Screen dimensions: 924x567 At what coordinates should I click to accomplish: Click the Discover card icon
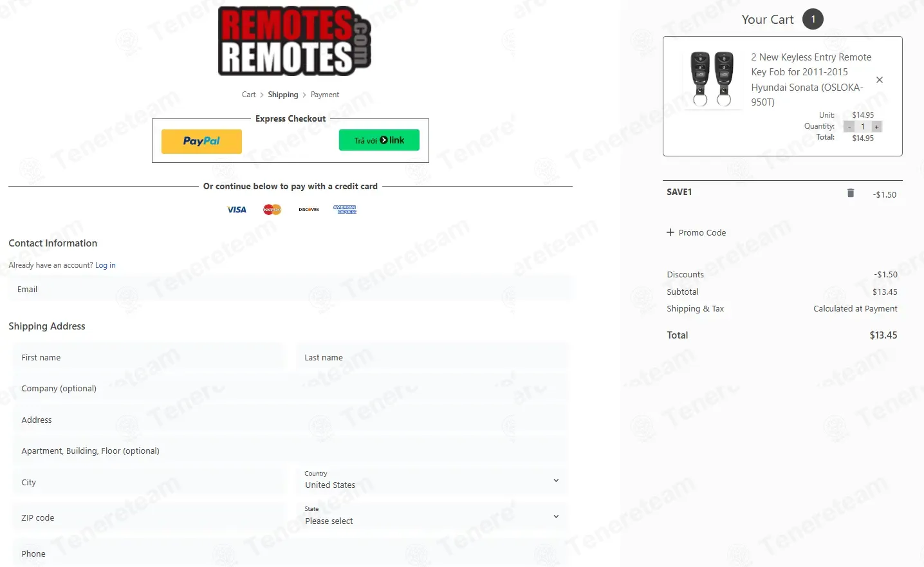[309, 210]
